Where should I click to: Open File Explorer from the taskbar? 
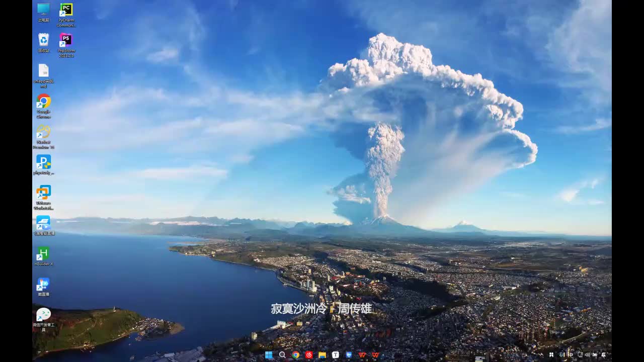pos(322,354)
